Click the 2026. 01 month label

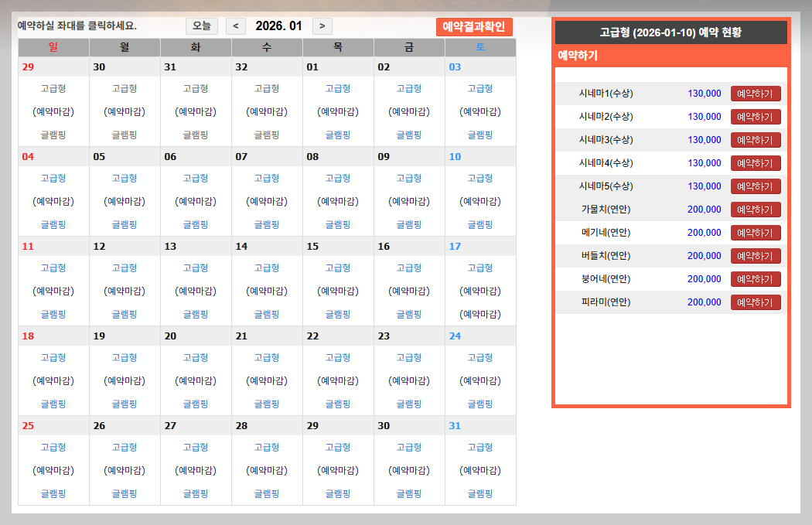[278, 26]
